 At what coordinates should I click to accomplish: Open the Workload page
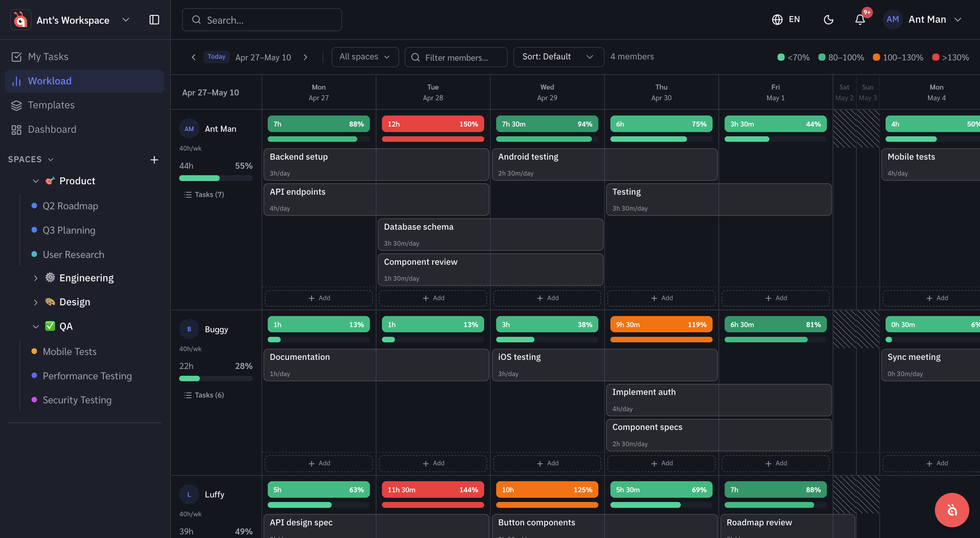(85, 81)
